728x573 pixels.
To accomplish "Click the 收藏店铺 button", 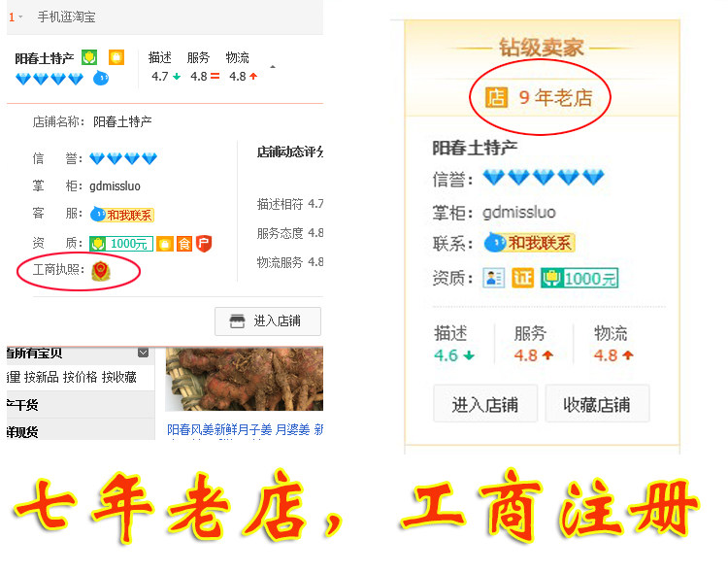I will (597, 404).
